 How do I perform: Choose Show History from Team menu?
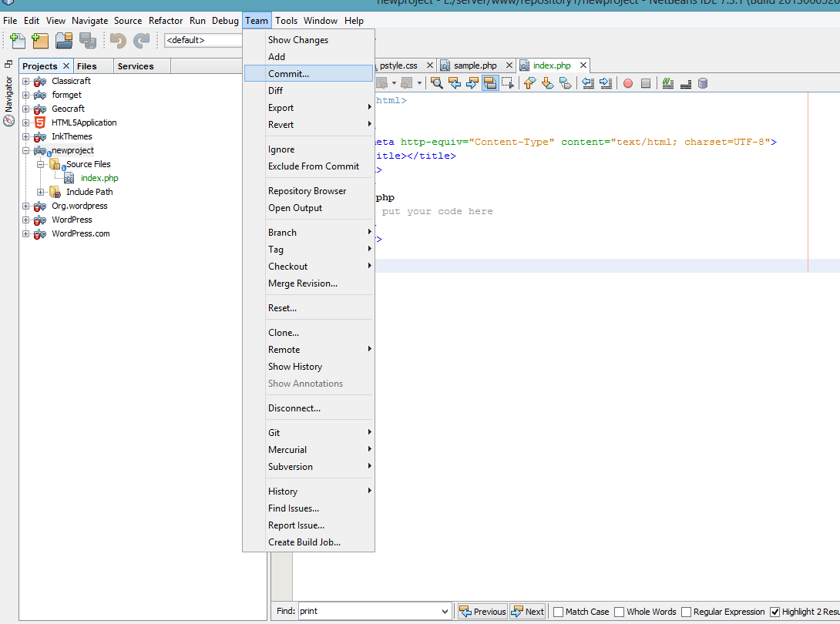[308, 367]
